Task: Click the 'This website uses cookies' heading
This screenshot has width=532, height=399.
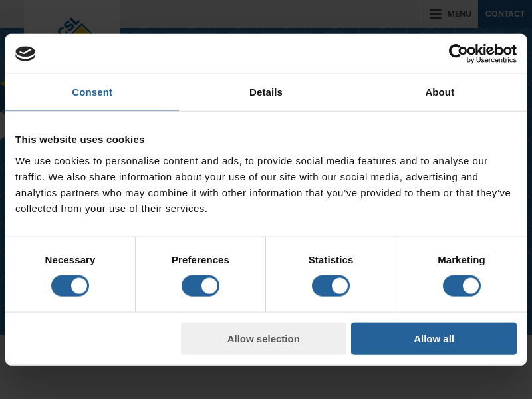Action: pos(80,140)
